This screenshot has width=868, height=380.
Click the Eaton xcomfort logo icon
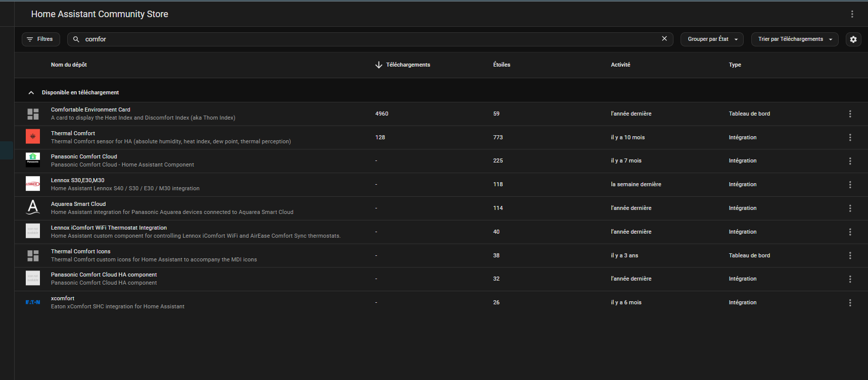click(x=33, y=302)
